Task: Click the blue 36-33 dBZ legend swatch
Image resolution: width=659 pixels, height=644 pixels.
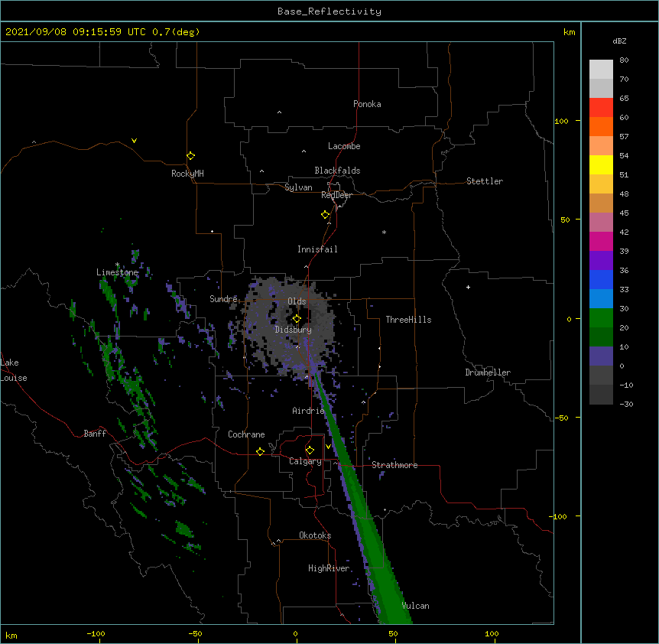Action: click(601, 279)
